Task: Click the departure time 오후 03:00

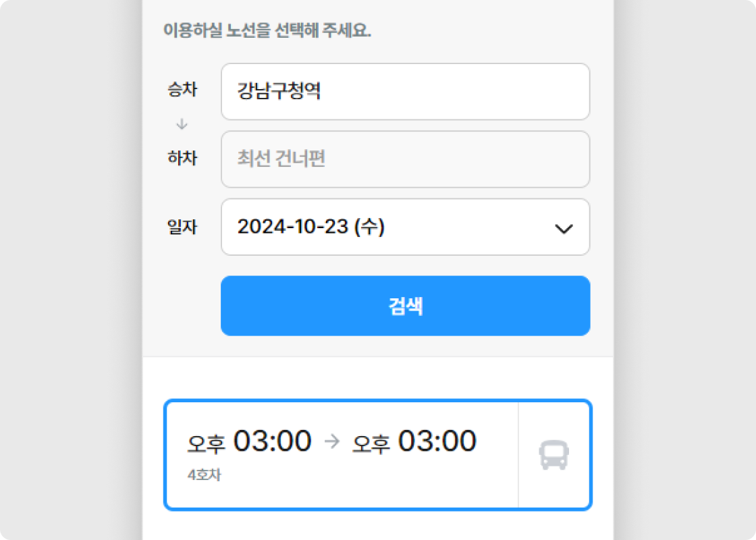Action: pos(249,441)
